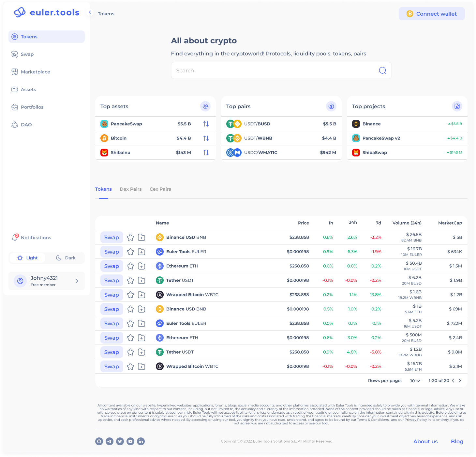Click the Top pairs dollar icon
Viewport: 476px width, 457px height.
(331, 106)
